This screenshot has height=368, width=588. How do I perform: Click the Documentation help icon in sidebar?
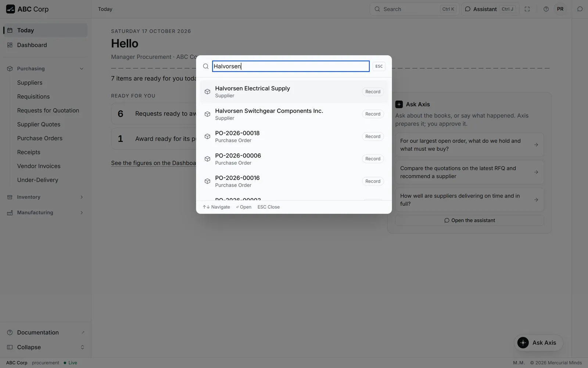(x=10, y=333)
